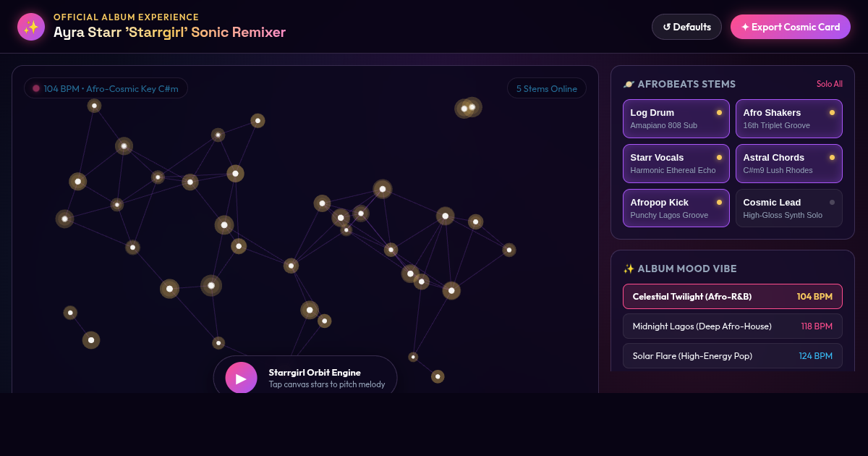
Task: Click the 104 BPM Afro-Cosmic Key badge
Action: (106, 88)
